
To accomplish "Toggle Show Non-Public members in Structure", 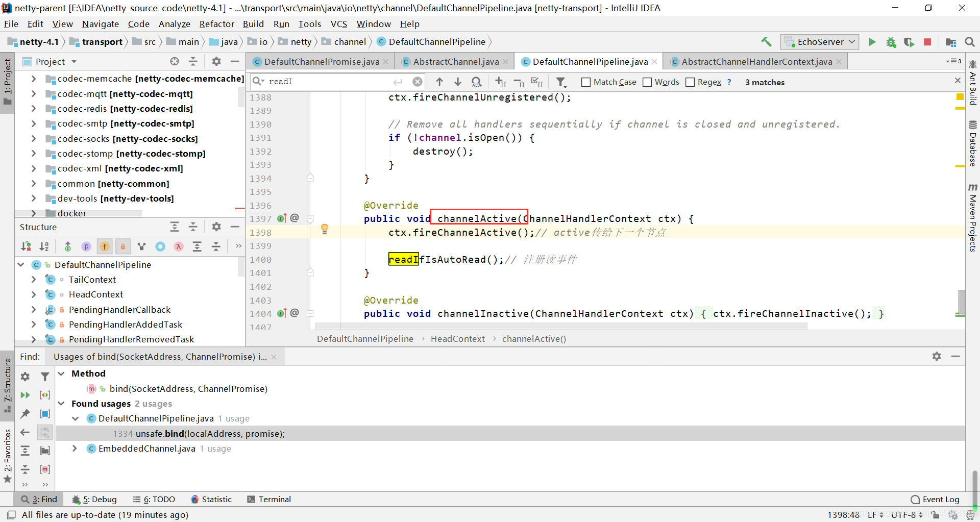I will pos(123,246).
